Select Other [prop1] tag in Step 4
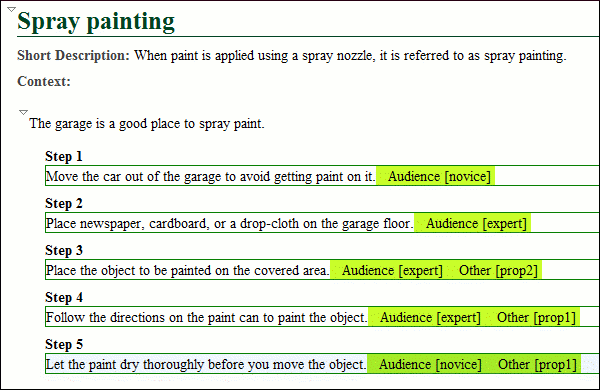Viewport: 600px width, 390px height. tap(536, 318)
